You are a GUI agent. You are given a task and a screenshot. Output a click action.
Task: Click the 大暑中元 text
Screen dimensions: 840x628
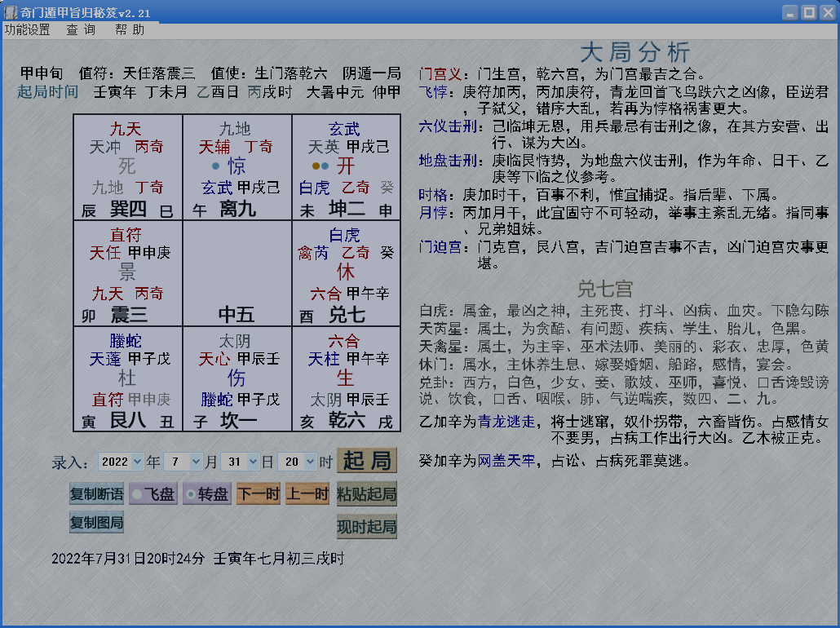pos(335,92)
